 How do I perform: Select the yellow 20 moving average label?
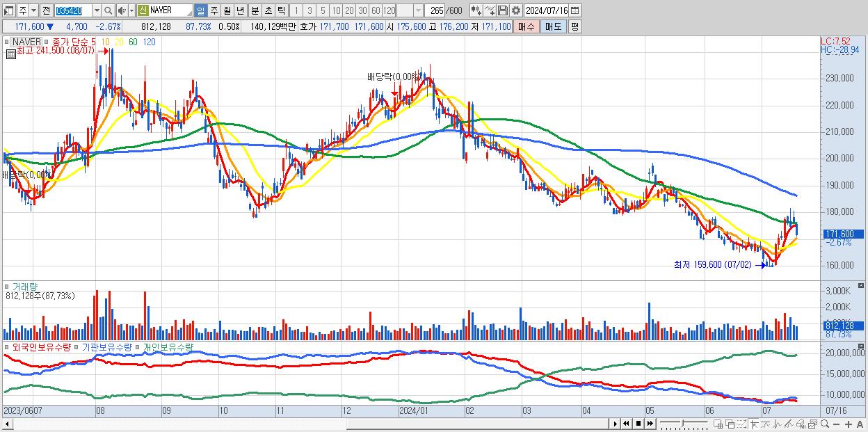pyautogui.click(x=119, y=42)
